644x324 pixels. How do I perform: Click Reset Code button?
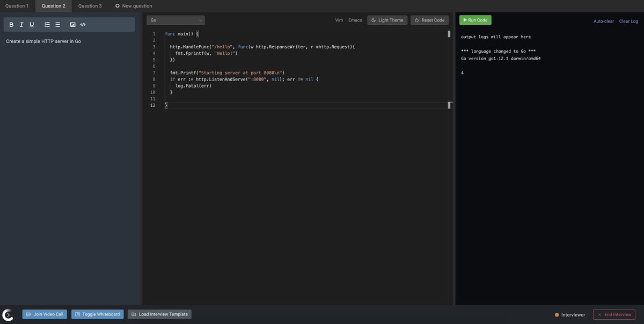430,20
